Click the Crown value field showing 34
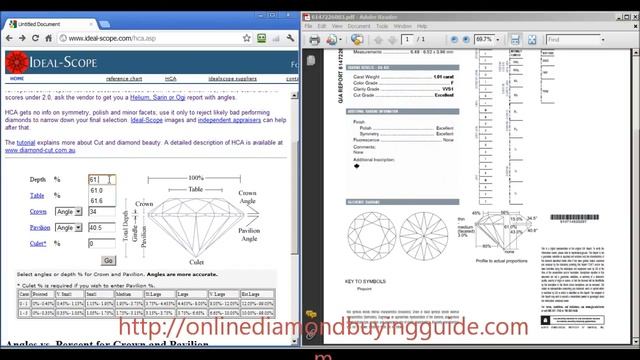This screenshot has height=360, width=640. tap(102, 211)
